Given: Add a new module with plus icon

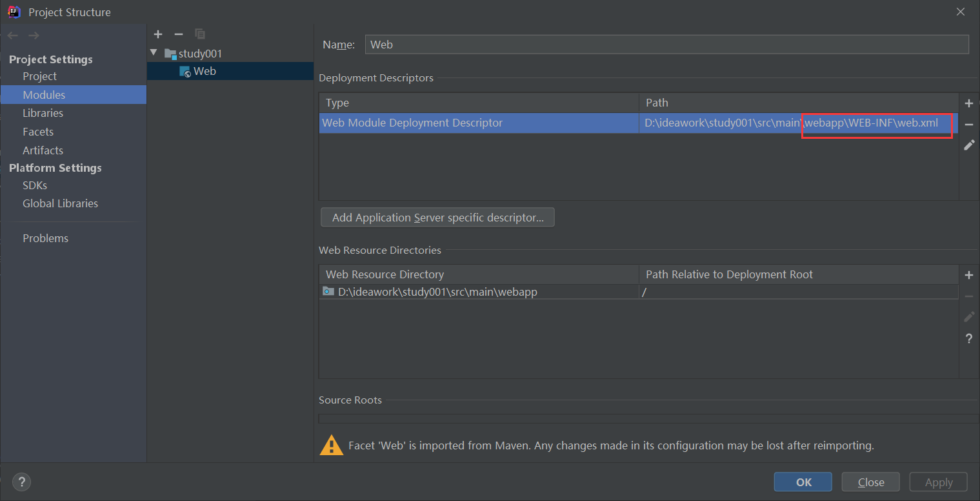Looking at the screenshot, I should 158,34.
